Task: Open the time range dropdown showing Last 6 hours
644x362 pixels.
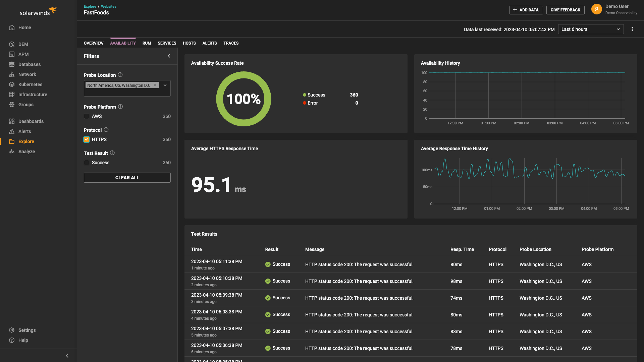Action: pos(591,29)
